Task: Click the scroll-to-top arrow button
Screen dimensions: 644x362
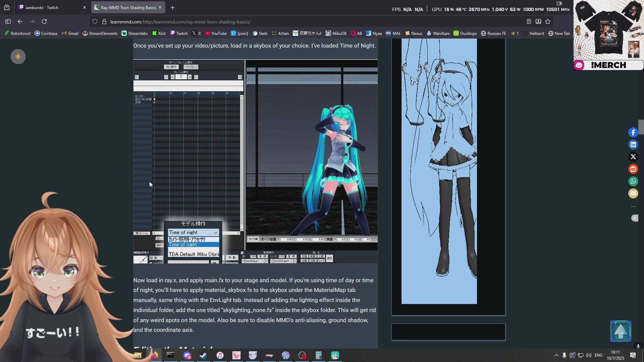Action: (x=621, y=331)
